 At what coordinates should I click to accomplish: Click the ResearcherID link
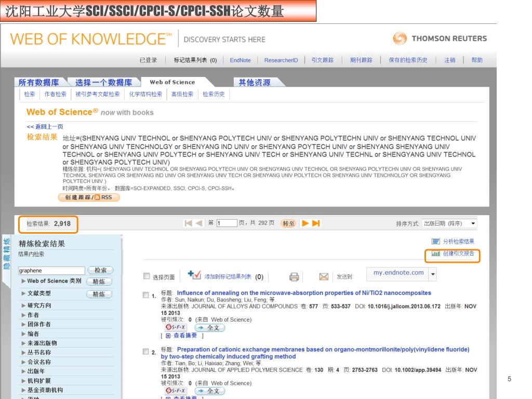(x=281, y=60)
